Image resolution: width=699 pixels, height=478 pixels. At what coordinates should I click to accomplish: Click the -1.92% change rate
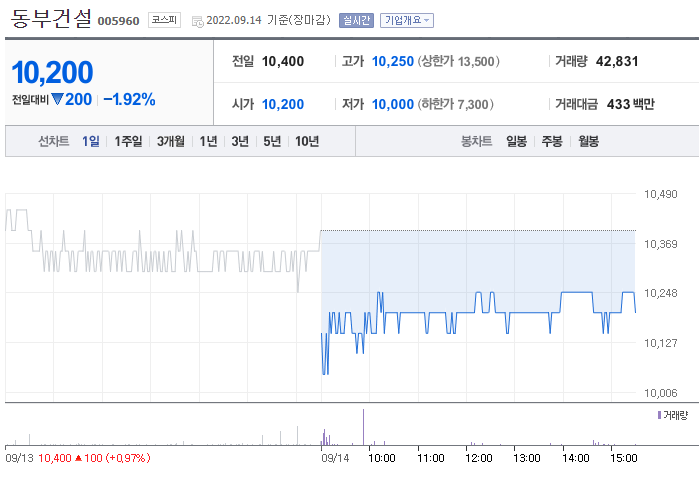pyautogui.click(x=129, y=99)
